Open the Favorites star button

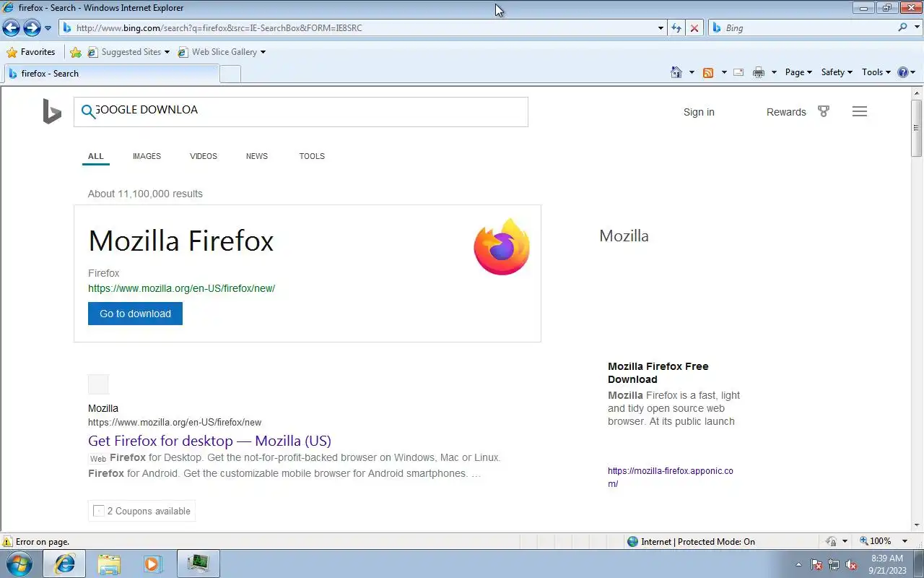point(30,52)
